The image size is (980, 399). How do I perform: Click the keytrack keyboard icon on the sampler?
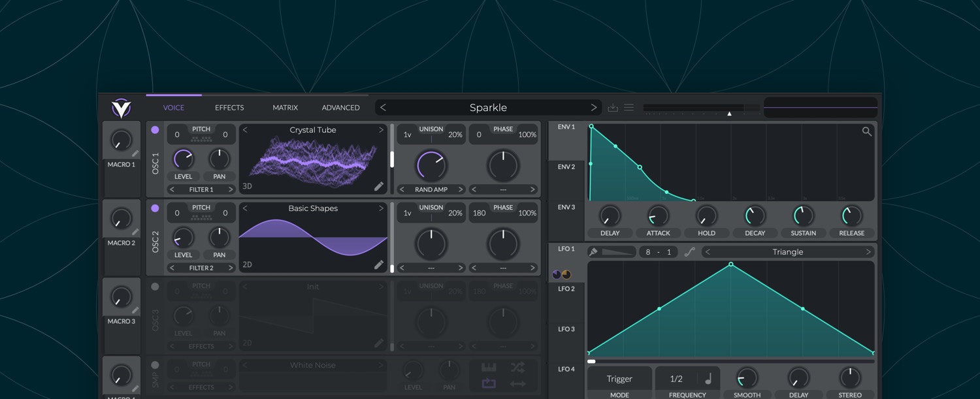[x=489, y=367]
